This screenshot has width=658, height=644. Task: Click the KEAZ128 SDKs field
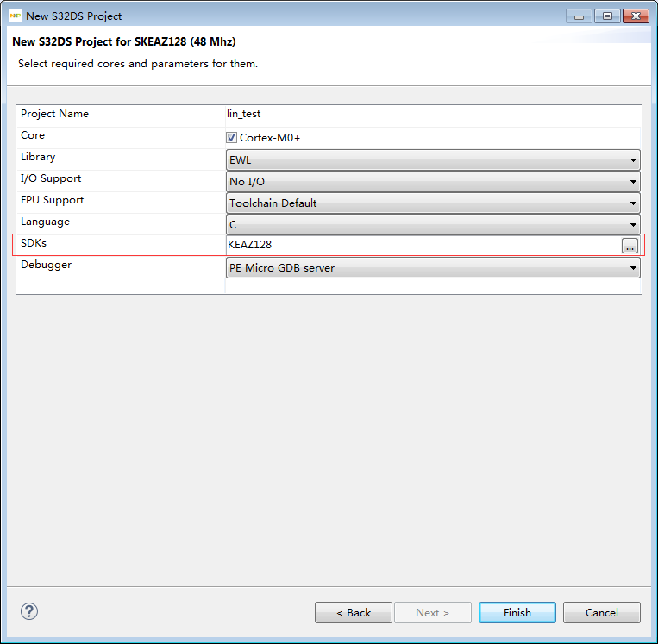pyautogui.click(x=423, y=245)
